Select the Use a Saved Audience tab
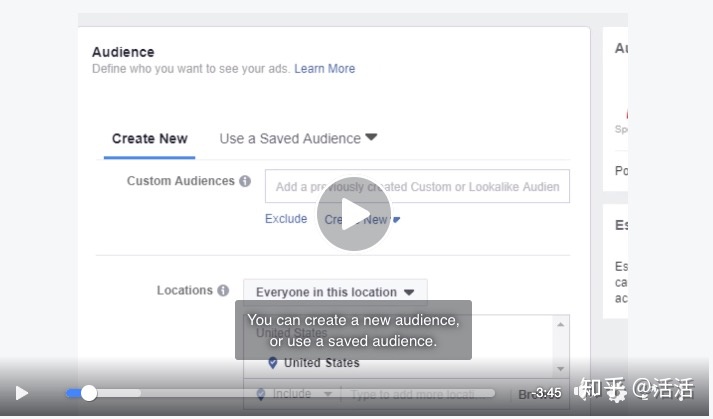Image resolution: width=713 pixels, height=419 pixels. point(298,139)
